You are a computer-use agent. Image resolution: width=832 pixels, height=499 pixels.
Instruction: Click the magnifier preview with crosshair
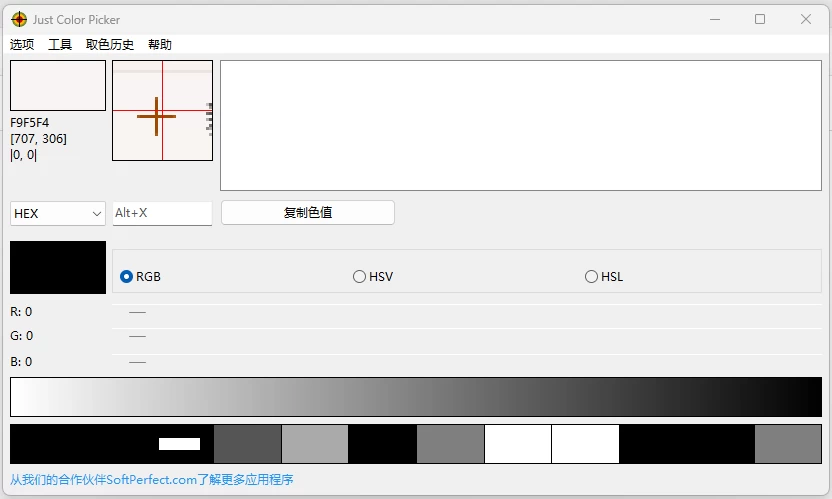(162, 110)
